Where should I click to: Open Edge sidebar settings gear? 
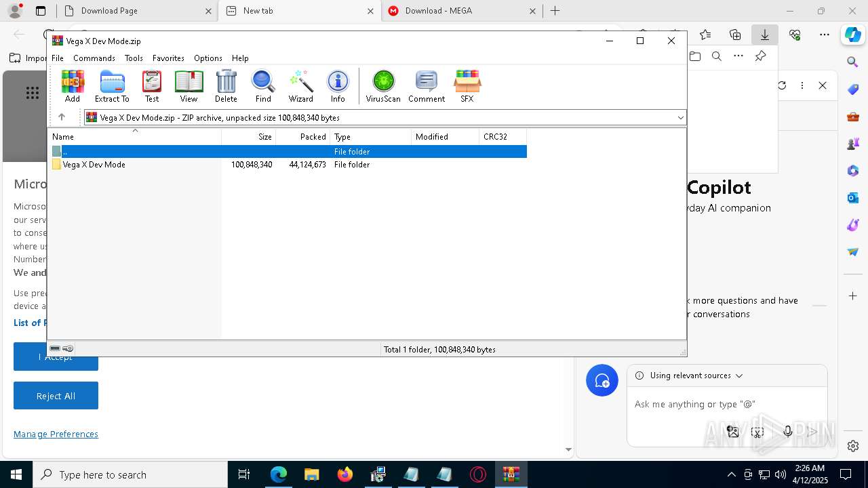pyautogui.click(x=853, y=446)
